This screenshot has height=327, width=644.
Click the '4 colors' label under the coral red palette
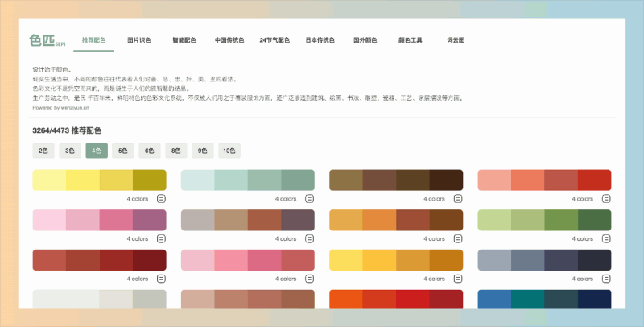pos(582,199)
